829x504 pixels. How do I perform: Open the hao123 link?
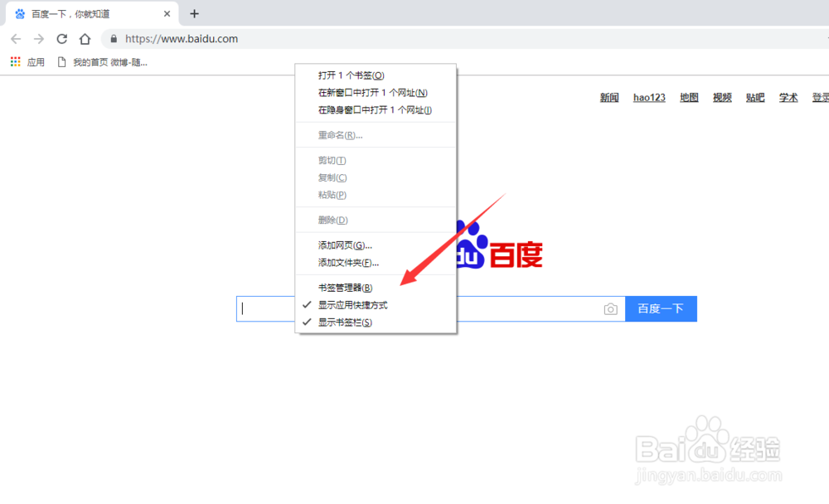(649, 97)
